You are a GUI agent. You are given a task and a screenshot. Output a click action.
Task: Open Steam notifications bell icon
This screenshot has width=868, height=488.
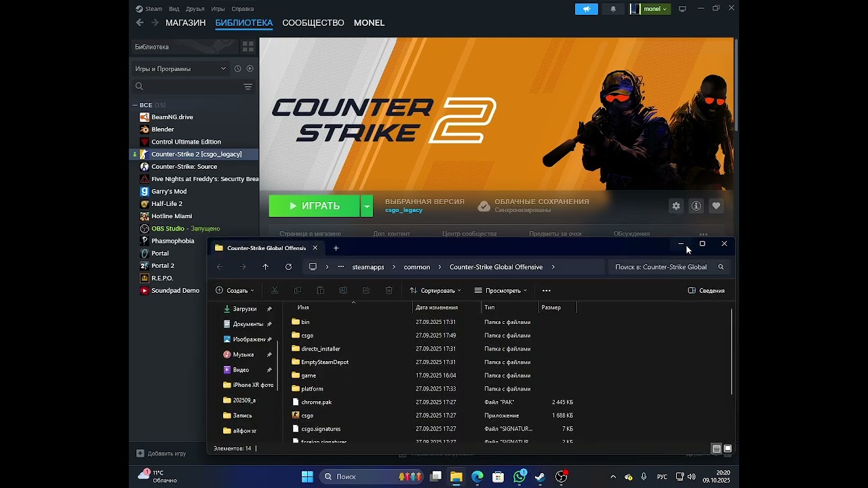(613, 9)
